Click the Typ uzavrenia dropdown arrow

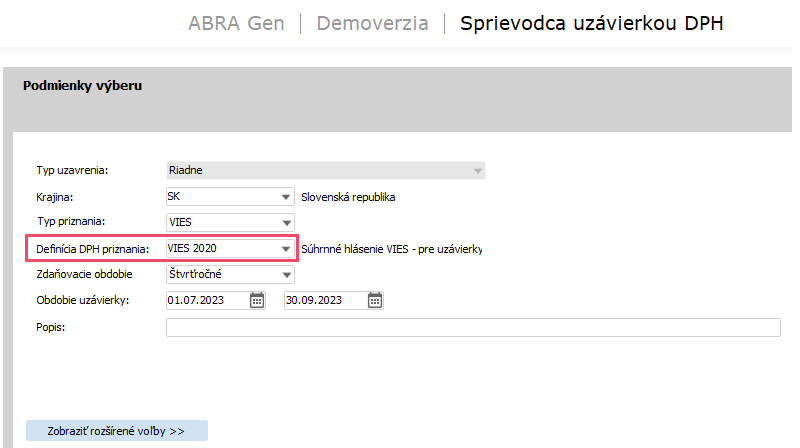(x=477, y=171)
